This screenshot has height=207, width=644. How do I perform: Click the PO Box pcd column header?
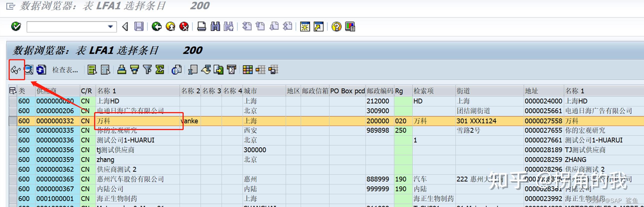(348, 91)
